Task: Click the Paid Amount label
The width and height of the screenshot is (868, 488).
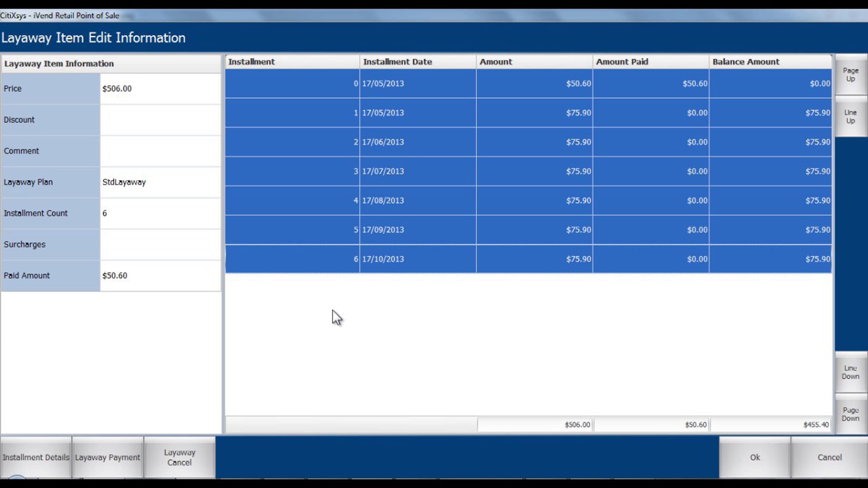Action: (27, 275)
